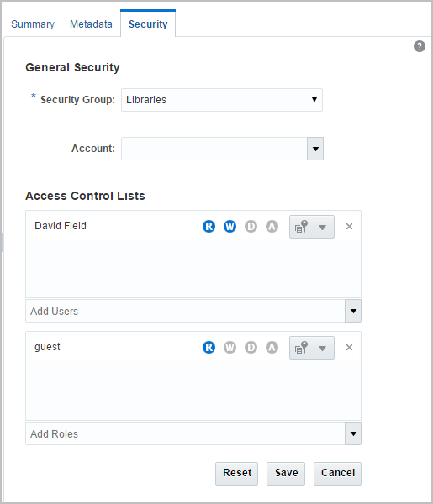Screen dimensions: 433x504
Task: Toggle Admin permission for guest role
Action: (272, 348)
